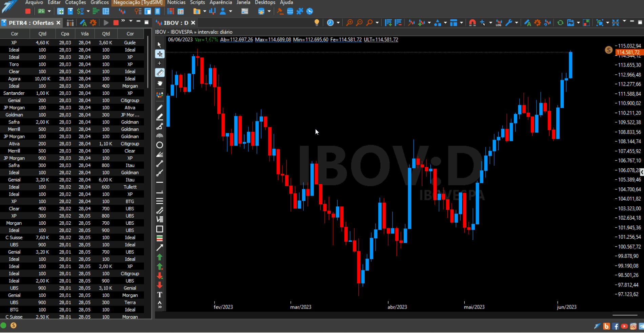Click the zoom in magnifier icon
The image size is (644, 333).
point(349,23)
